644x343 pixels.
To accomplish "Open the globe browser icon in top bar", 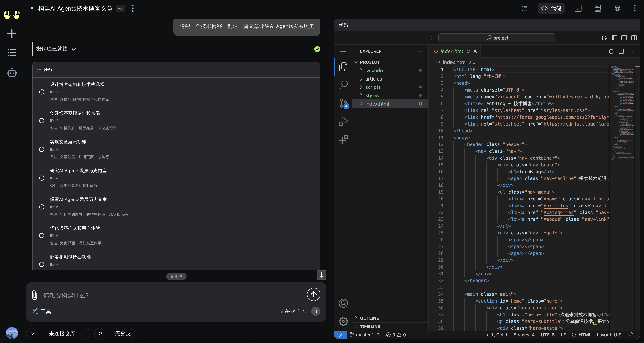I will [x=617, y=8].
